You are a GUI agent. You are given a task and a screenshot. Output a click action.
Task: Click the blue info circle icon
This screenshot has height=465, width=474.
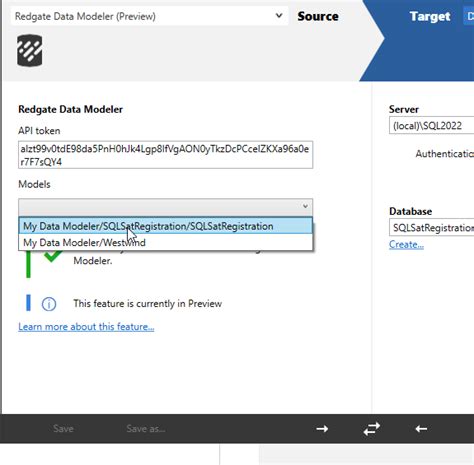(x=49, y=304)
